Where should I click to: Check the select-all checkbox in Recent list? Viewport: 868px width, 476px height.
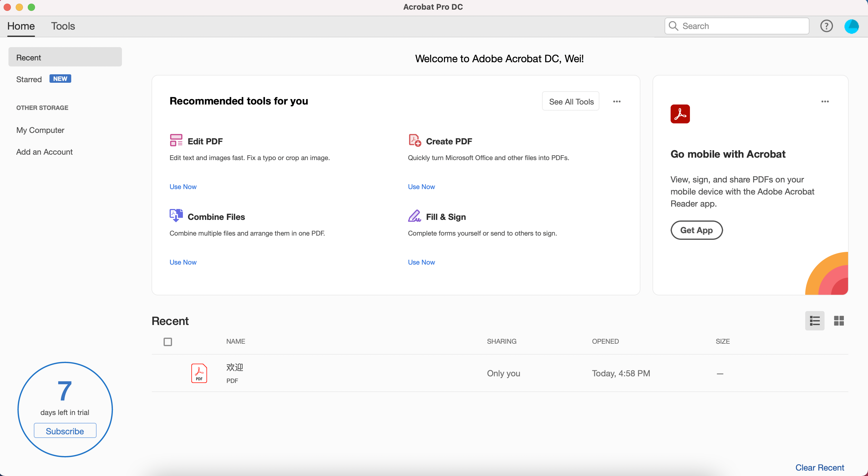click(168, 342)
